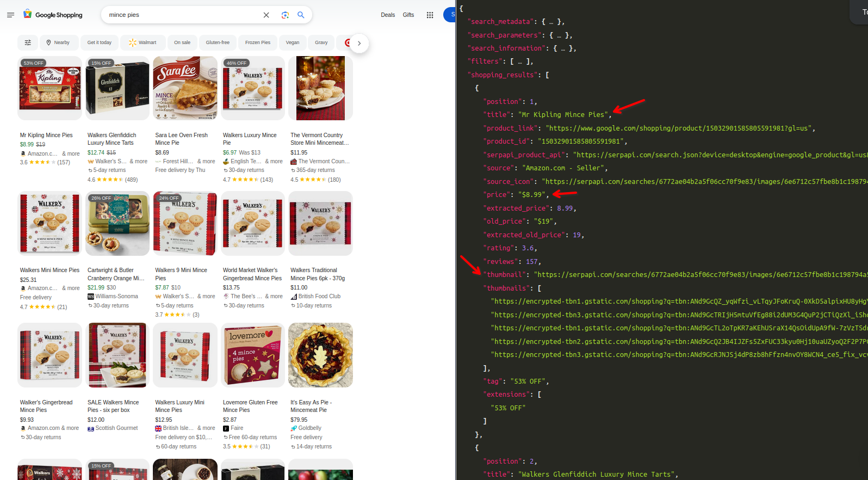Open Walker's Gingerbread Mince Pies $9.93 title

tap(46, 406)
